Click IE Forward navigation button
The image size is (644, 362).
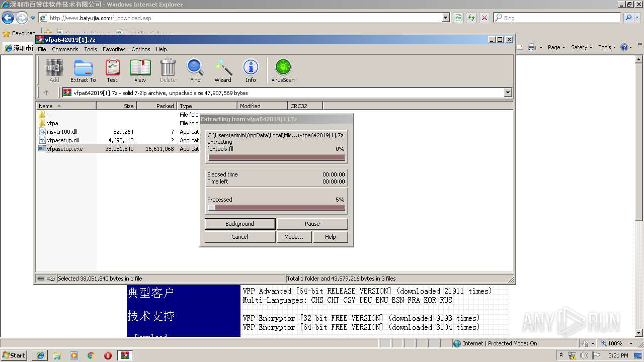coord(21,18)
